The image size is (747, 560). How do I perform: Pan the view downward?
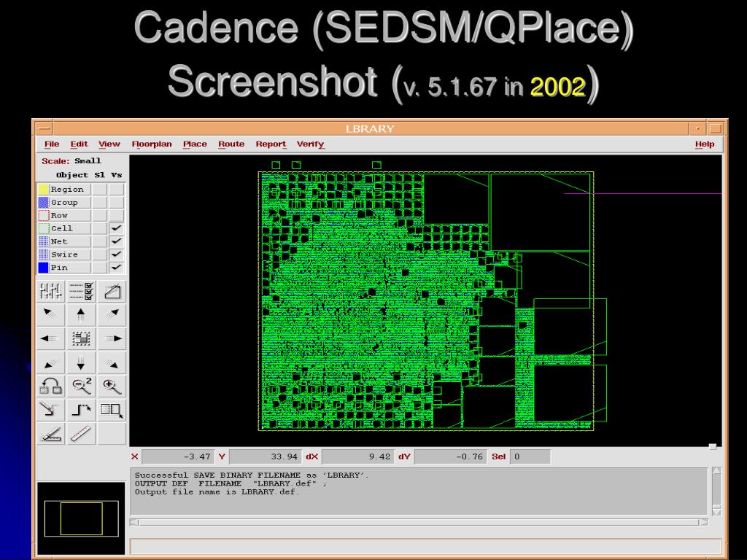pyautogui.click(x=81, y=363)
